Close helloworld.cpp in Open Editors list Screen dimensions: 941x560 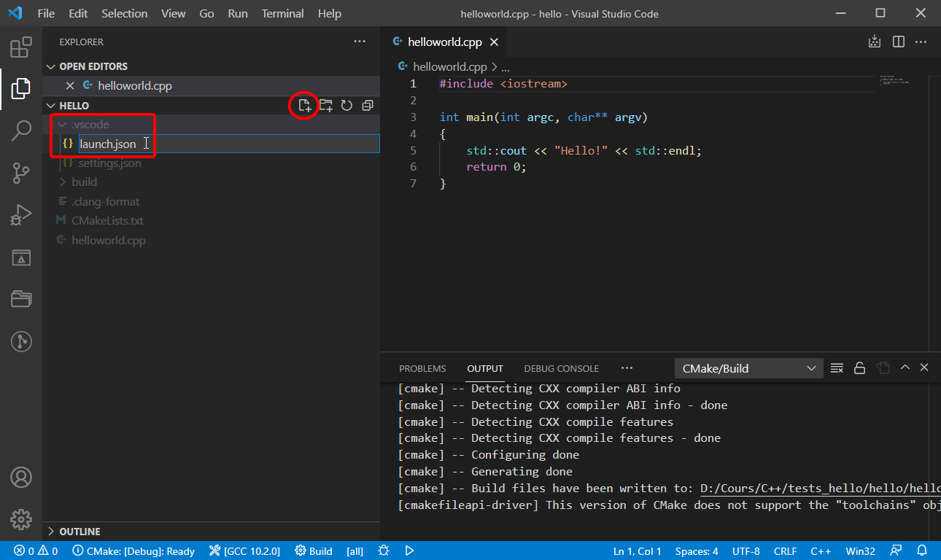pos(70,85)
